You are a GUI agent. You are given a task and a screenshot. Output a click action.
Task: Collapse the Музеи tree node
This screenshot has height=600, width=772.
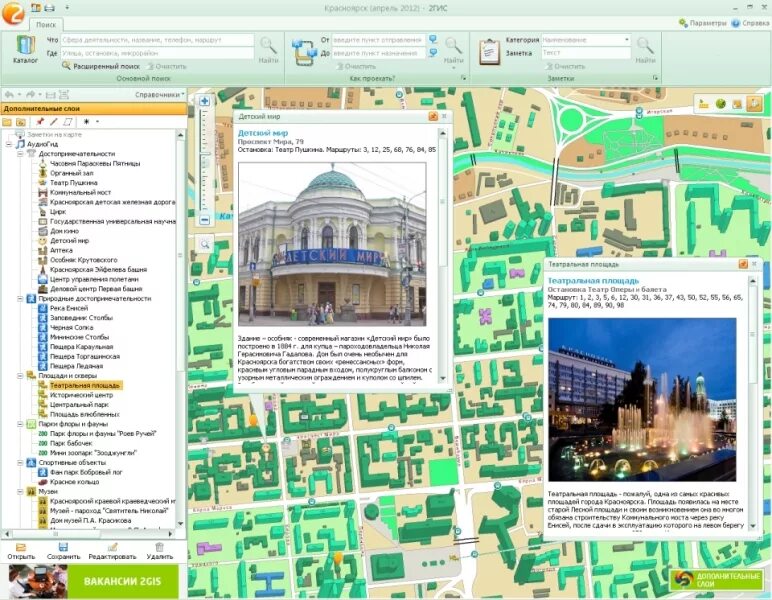[x=20, y=491]
